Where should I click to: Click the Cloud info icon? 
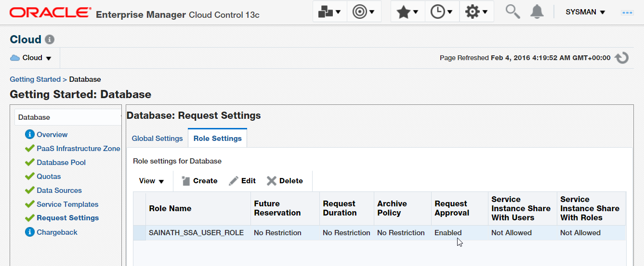[x=50, y=39]
